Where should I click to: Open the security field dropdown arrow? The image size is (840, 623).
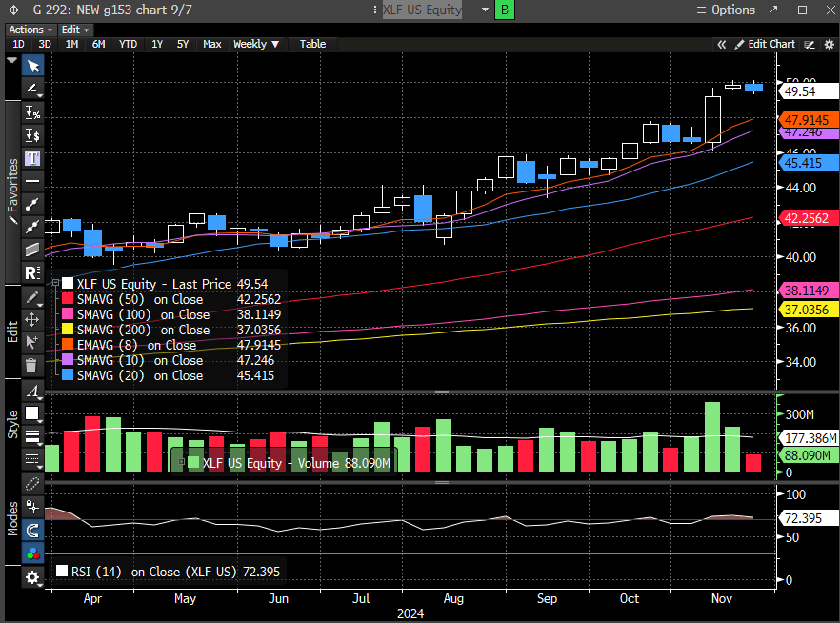pyautogui.click(x=485, y=10)
